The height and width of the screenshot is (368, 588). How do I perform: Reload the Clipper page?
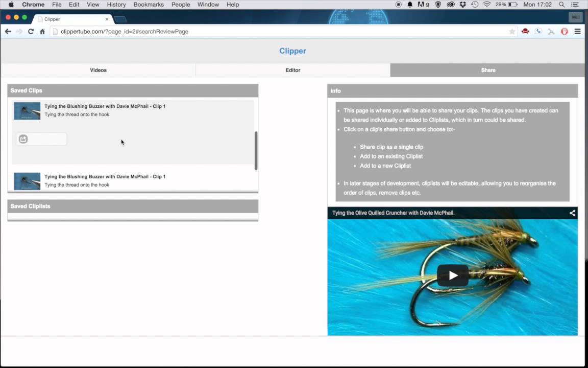click(31, 32)
